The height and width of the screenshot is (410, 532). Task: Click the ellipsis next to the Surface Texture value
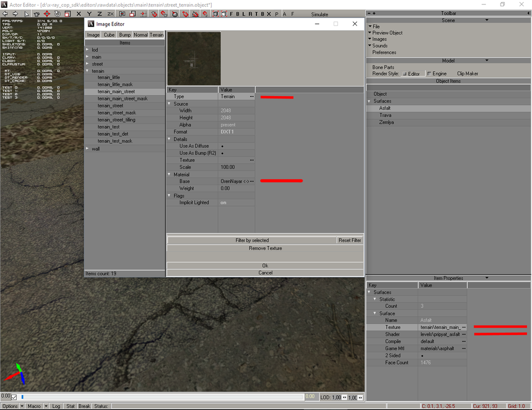click(464, 327)
